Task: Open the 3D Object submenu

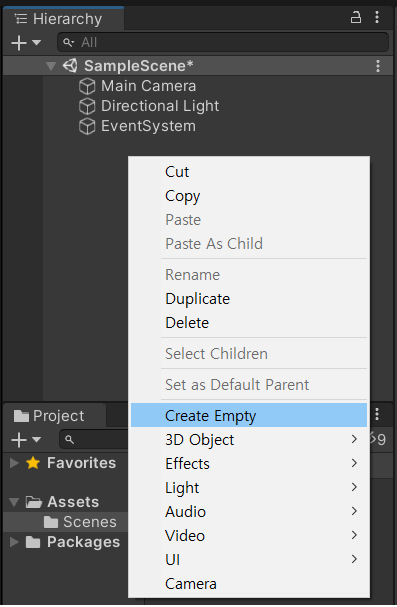Action: click(249, 440)
